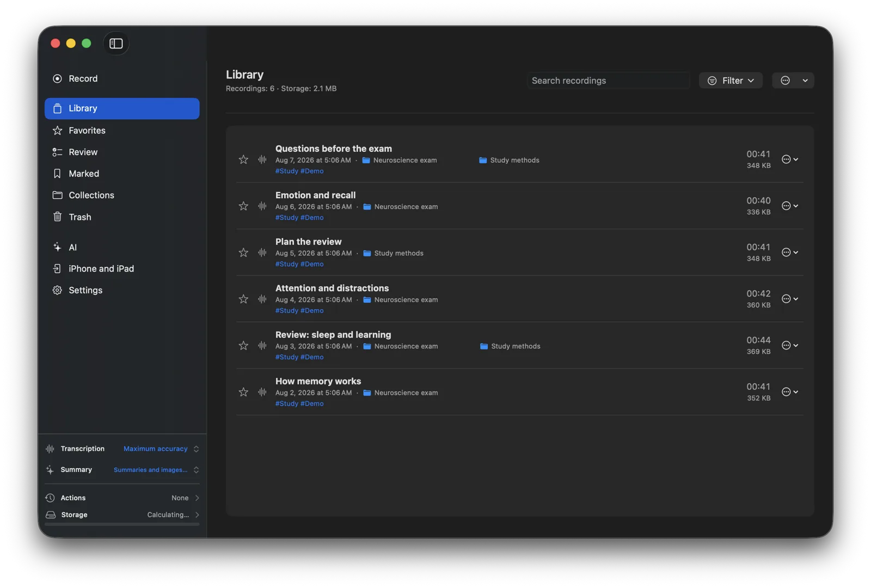Click waveform icon for Questions before the exam

262,160
